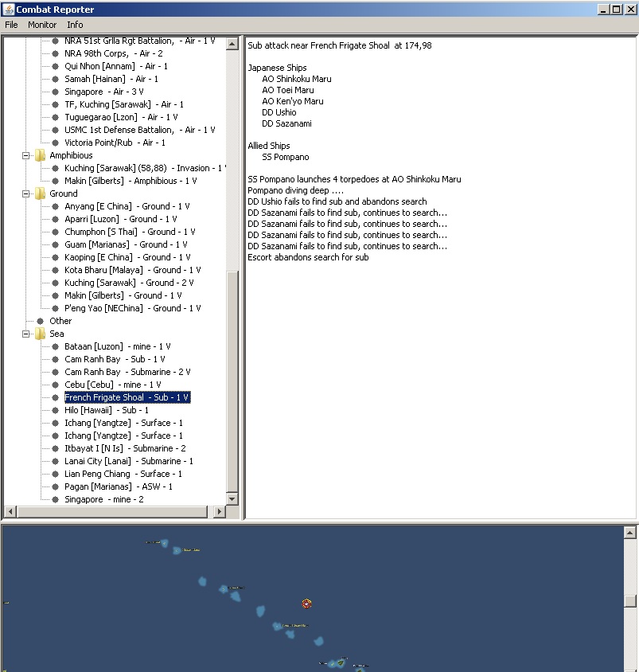639x672 pixels.
Task: Select Kuching [Sarawak] Ground - 2 V report
Action: click(129, 283)
